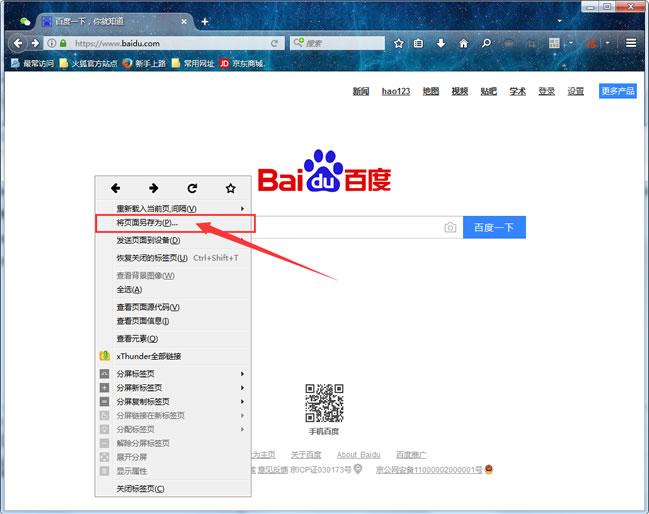Click 百度一下 search button
This screenshot has height=514, width=649.
pos(494,227)
